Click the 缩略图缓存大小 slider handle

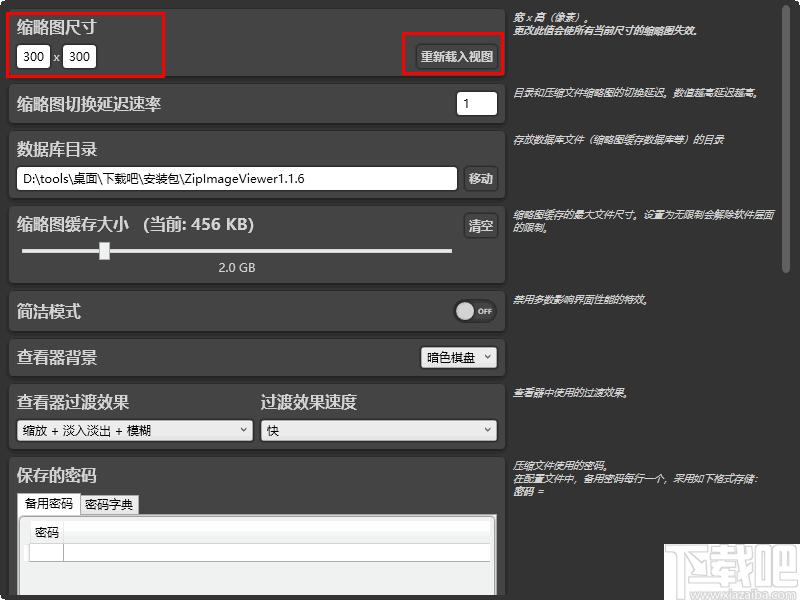pyautogui.click(x=105, y=251)
